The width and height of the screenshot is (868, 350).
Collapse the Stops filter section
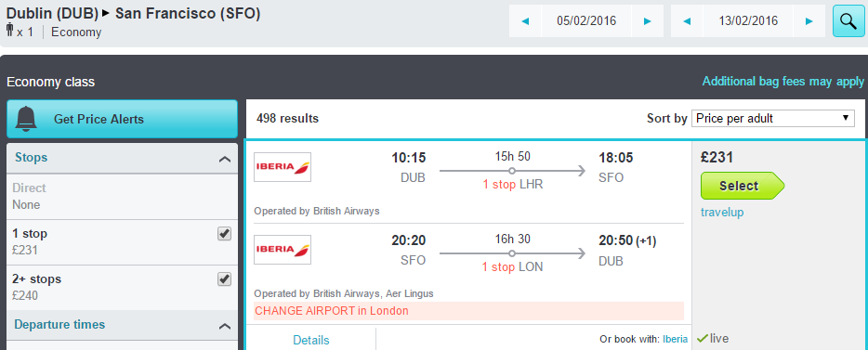click(x=224, y=159)
